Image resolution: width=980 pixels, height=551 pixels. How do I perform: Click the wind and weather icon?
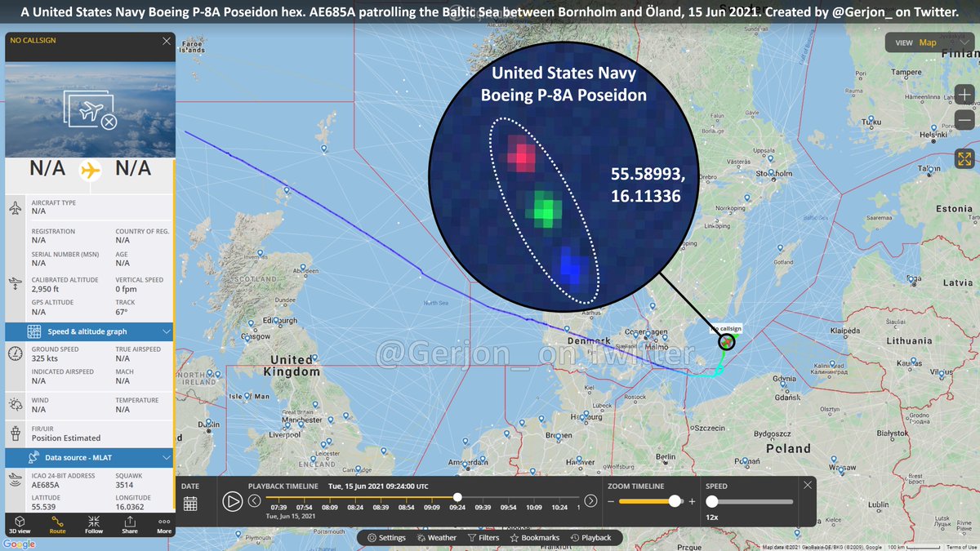(16, 405)
